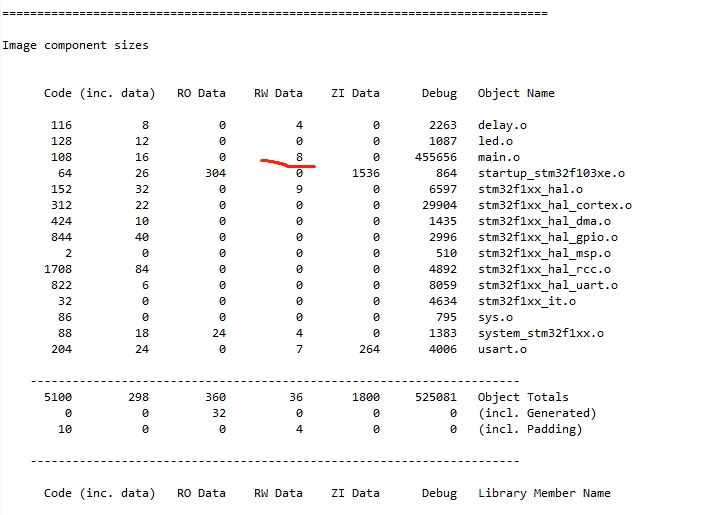Click the "Library Member Name" column header
The width and height of the screenshot is (709, 515).
coord(544,493)
